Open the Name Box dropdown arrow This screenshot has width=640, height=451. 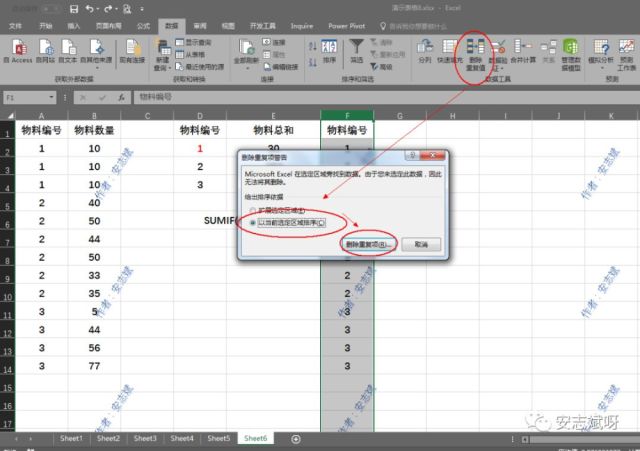[51, 97]
